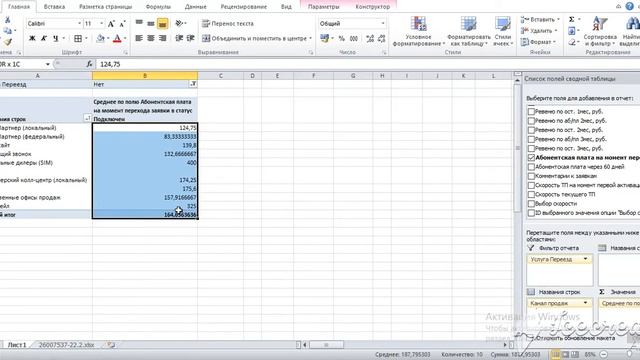Open the cell borders tool
The image size is (640, 360).
[x=78, y=38]
